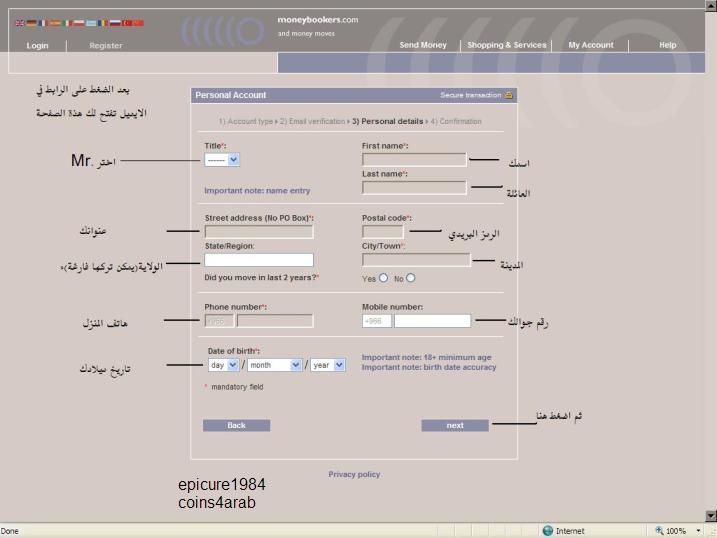The width and height of the screenshot is (717, 538).
Task: Click the zoom magnifier icon in status bar
Action: click(x=659, y=530)
